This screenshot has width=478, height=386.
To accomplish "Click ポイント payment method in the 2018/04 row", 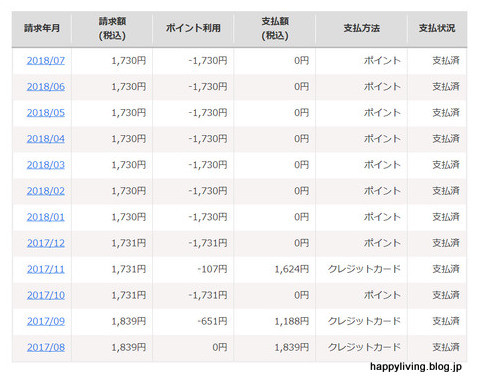I will coord(382,139).
